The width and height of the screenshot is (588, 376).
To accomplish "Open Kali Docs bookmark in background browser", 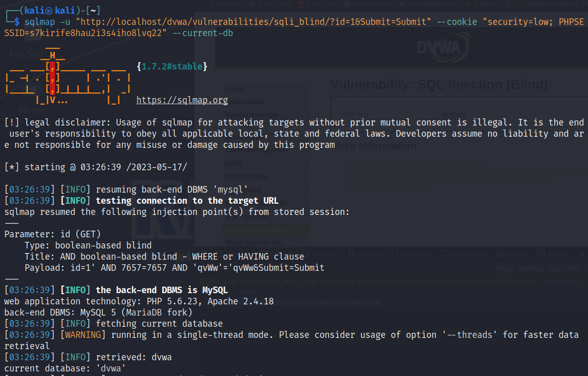I will [x=318, y=4].
